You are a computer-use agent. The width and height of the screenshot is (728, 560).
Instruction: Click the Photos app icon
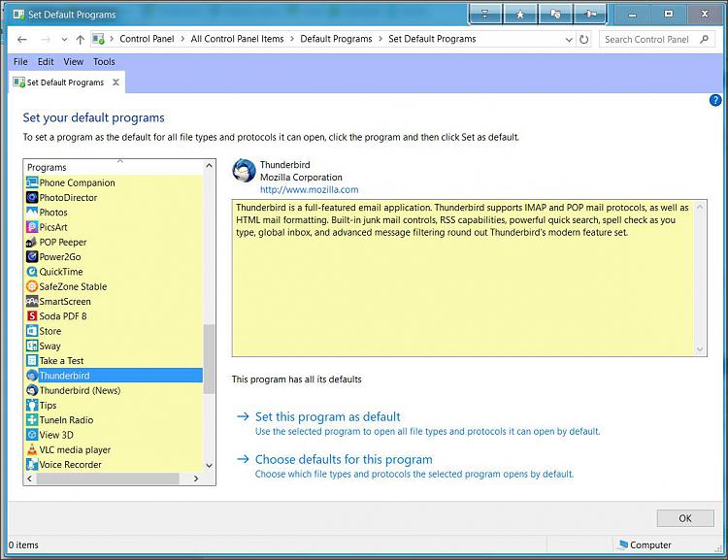32,213
